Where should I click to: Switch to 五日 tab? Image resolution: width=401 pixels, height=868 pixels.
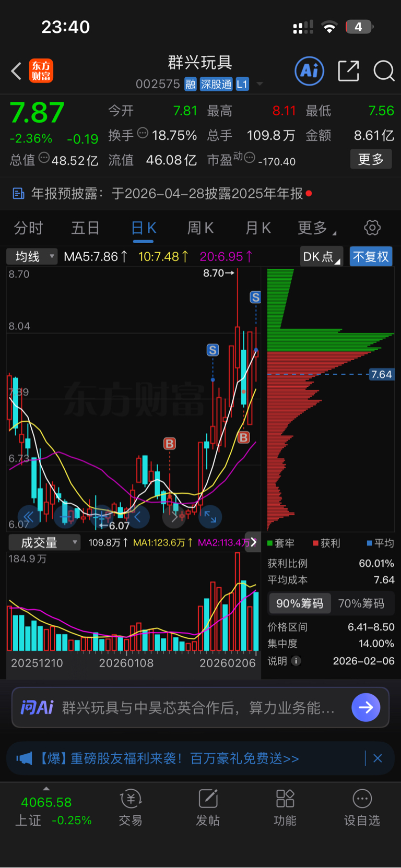click(x=85, y=228)
